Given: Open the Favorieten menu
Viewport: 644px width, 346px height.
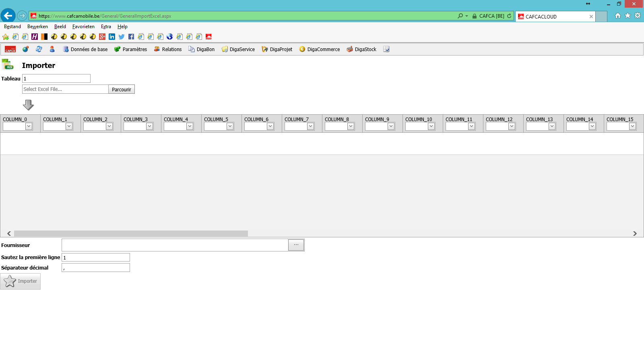Looking at the screenshot, I should click(83, 27).
